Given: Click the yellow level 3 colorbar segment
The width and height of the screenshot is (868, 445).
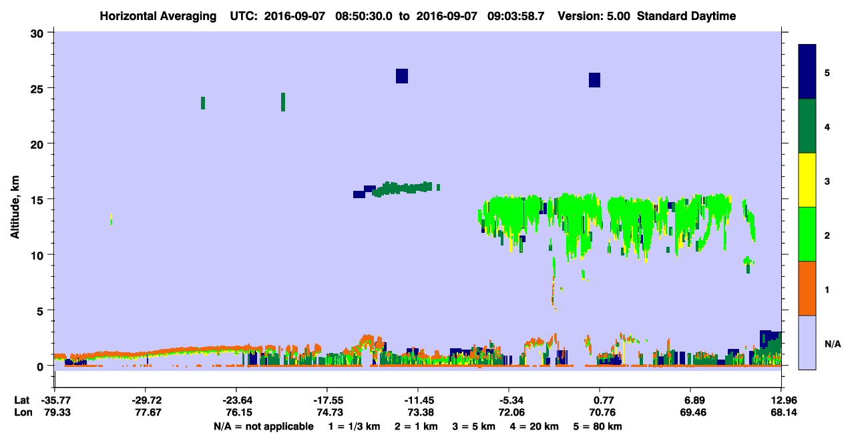Looking at the screenshot, I should point(807,180).
